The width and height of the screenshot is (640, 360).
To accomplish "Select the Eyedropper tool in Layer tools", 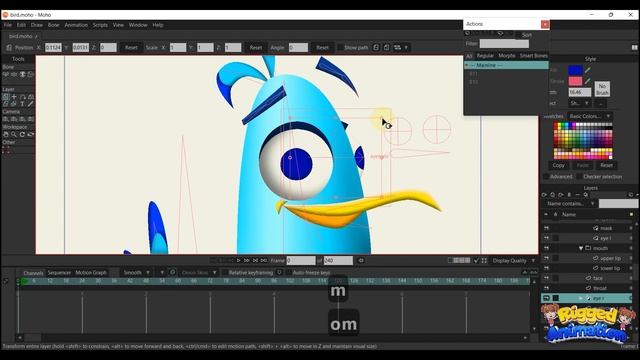I will pos(31,104).
